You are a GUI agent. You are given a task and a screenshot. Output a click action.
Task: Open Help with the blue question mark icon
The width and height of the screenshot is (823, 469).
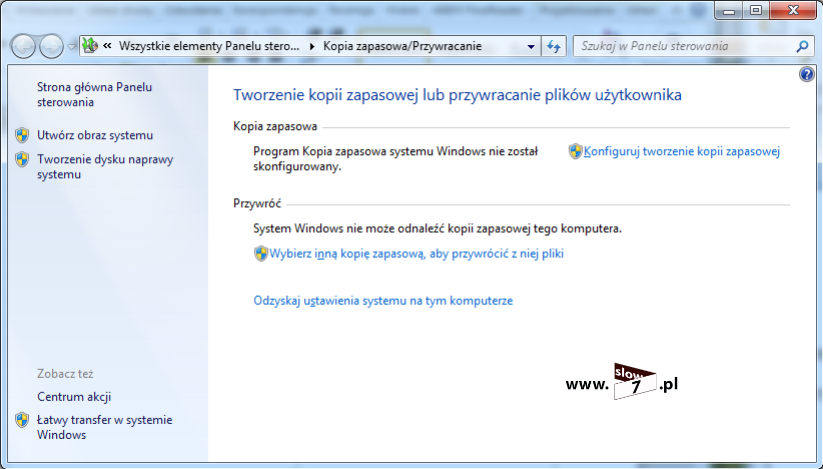807,74
